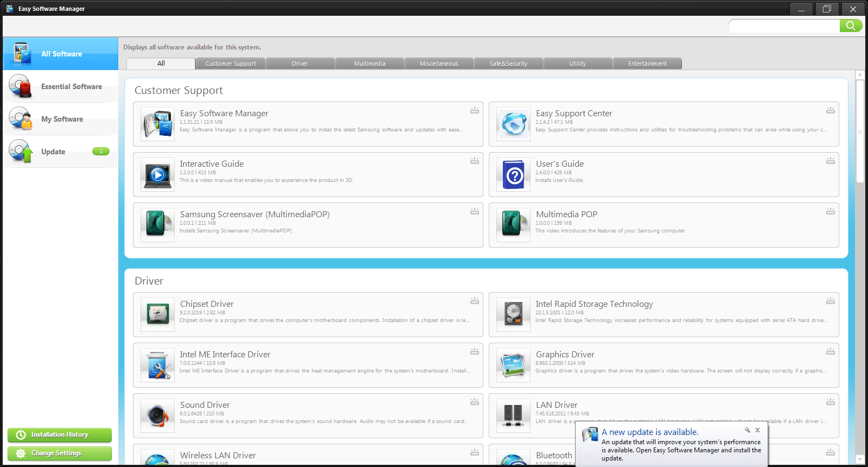Viewport: 868px width, 467px height.
Task: Click the Sound Driver speaker icon
Action: [x=157, y=416]
